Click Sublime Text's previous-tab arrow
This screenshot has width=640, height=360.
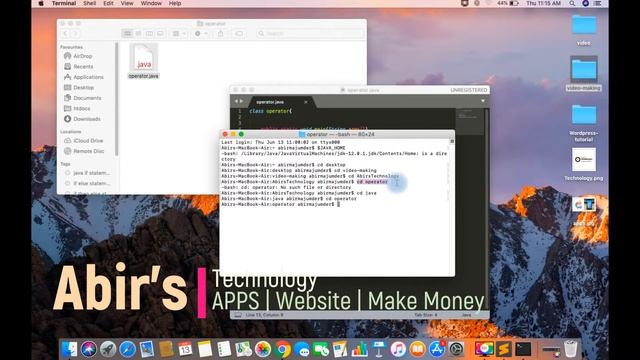tap(236, 101)
